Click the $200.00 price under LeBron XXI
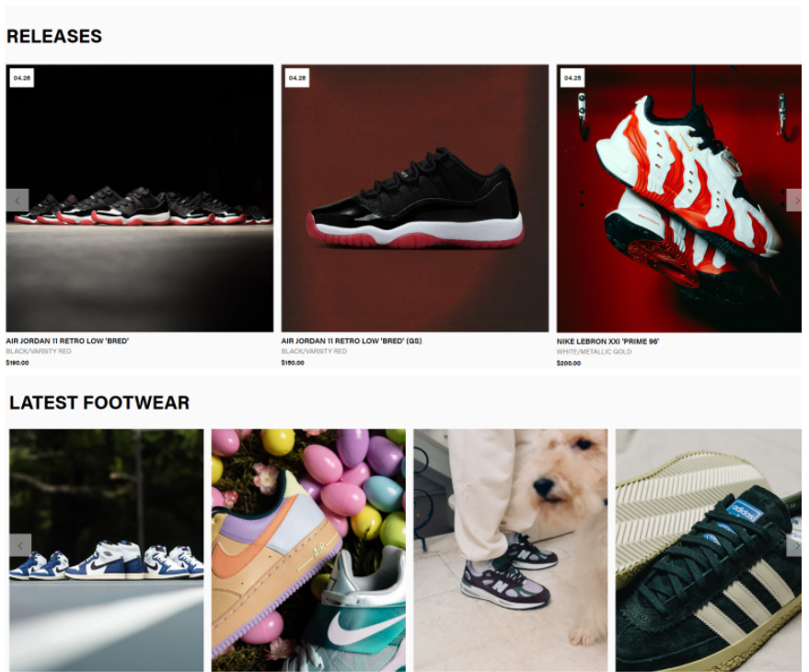This screenshot has height=672, width=809. (569, 364)
